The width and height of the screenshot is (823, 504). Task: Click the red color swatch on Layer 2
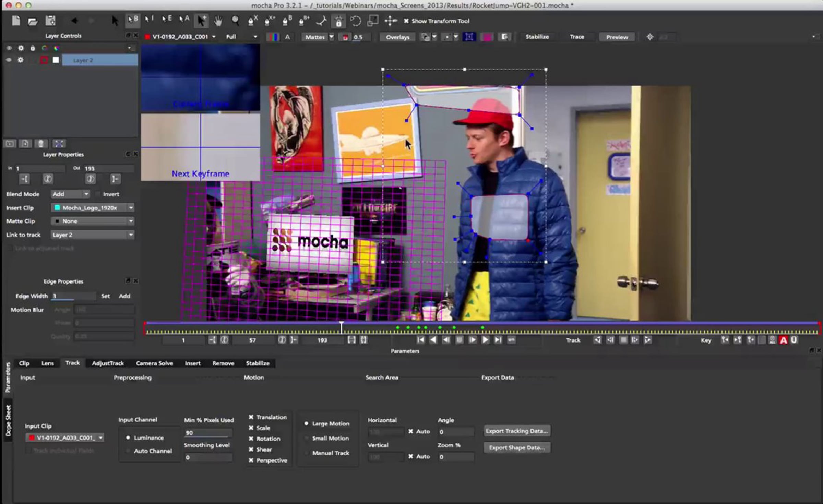click(x=44, y=60)
